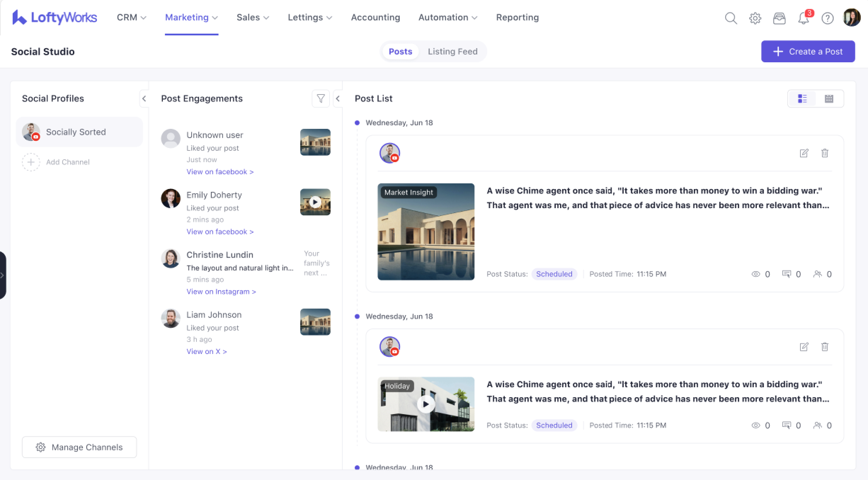
Task: Delete the Holiday video post
Action: pyautogui.click(x=825, y=347)
